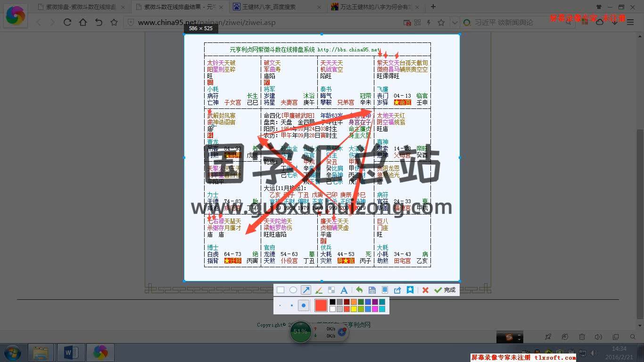Screen dimensions: 644x362
Task: Select the rectangle drawing tool
Action: pos(281,290)
